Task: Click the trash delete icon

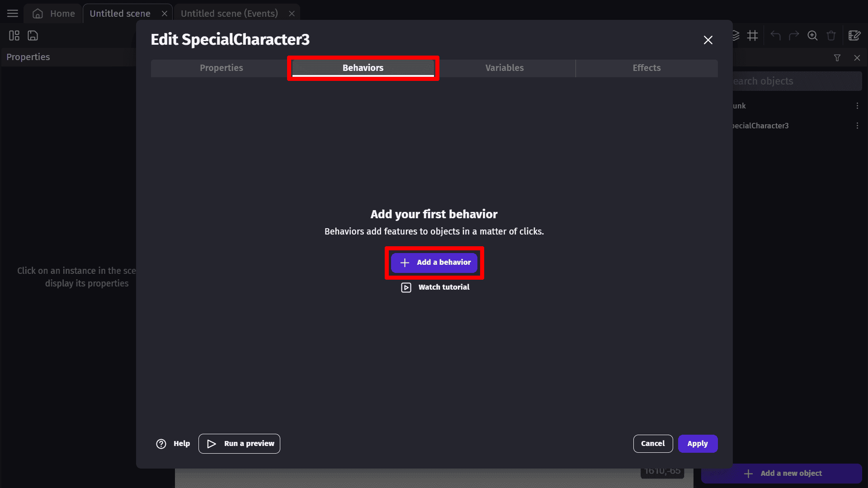Action: (831, 36)
